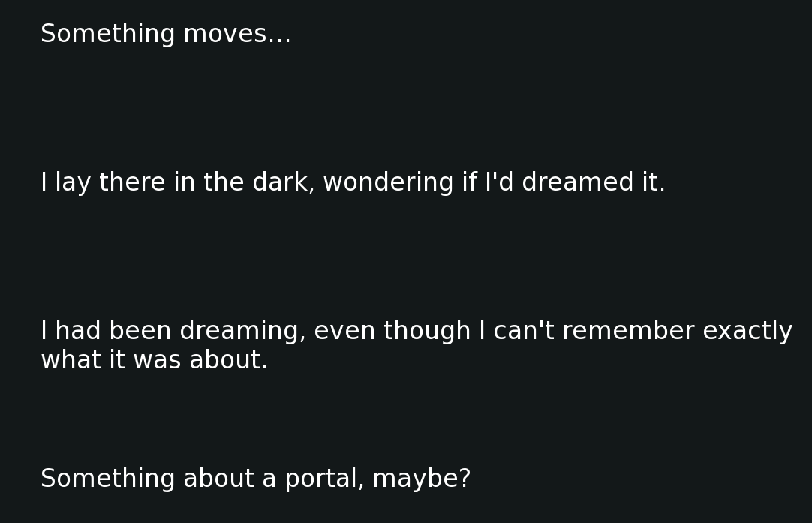The image size is (812, 523).
Task: Click the word "dreaming,"
Action: (242, 332)
